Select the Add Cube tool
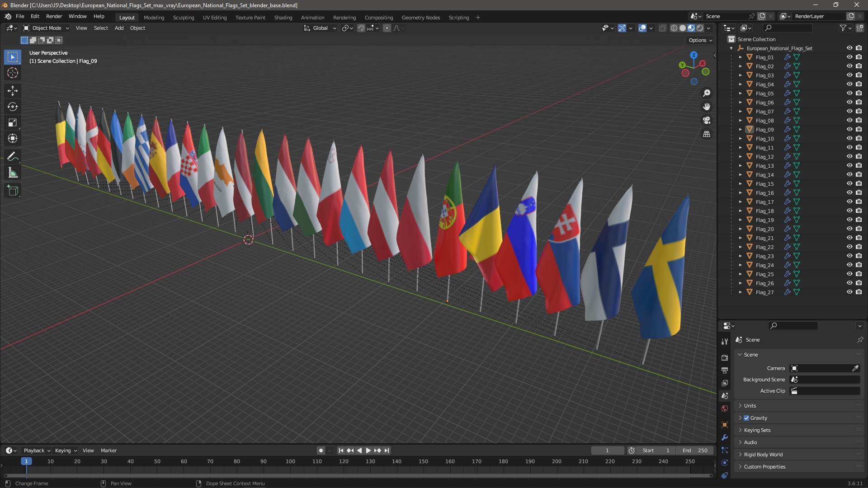Viewport: 868px width, 488px height. (x=13, y=191)
